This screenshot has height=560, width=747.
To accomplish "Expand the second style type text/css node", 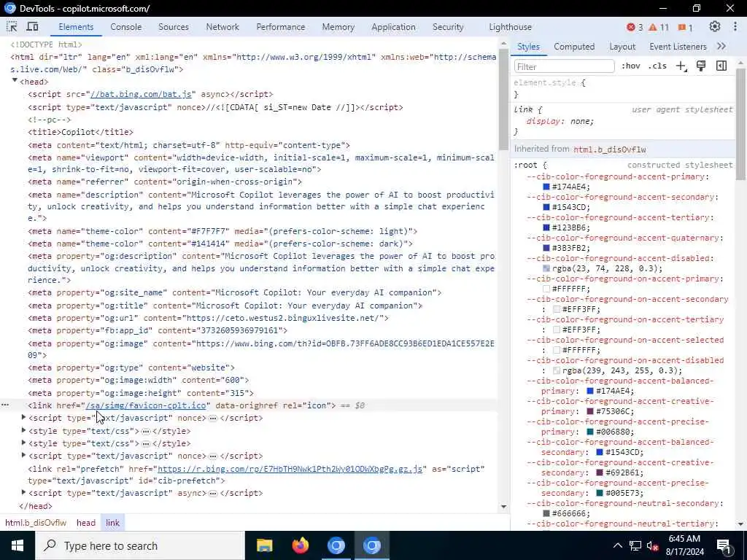I will click(23, 443).
